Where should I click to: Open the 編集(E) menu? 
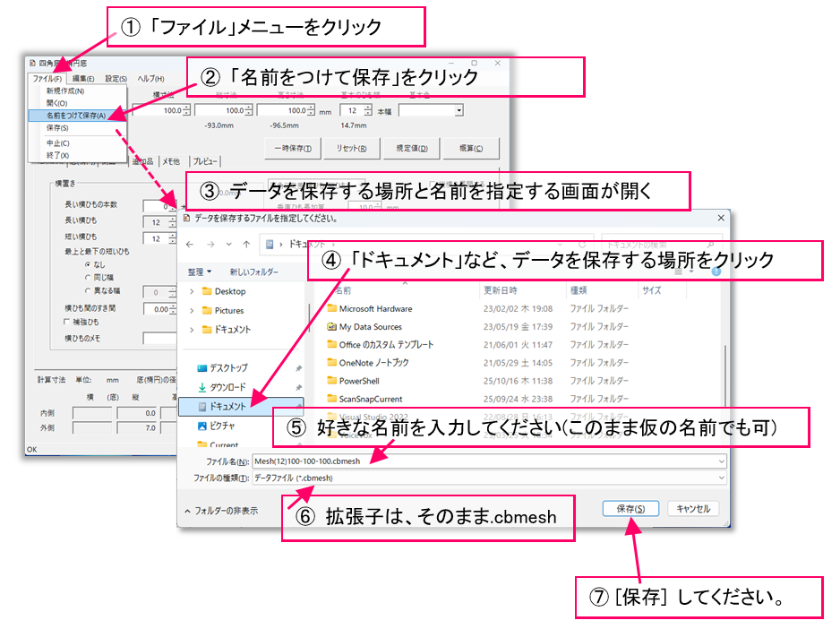click(86, 79)
